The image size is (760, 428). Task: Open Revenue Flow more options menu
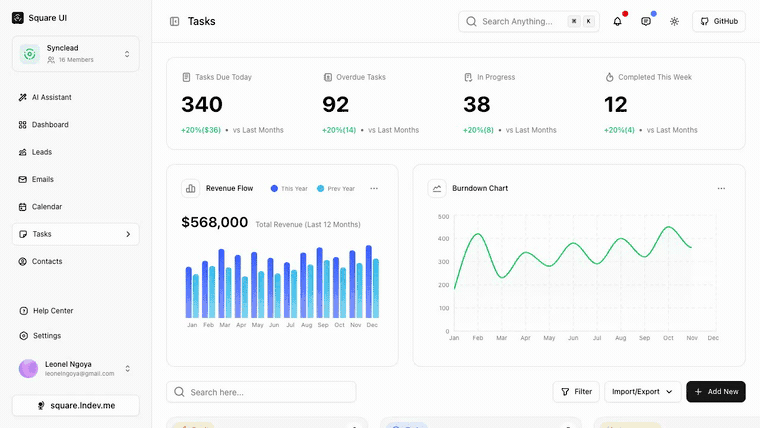point(374,189)
